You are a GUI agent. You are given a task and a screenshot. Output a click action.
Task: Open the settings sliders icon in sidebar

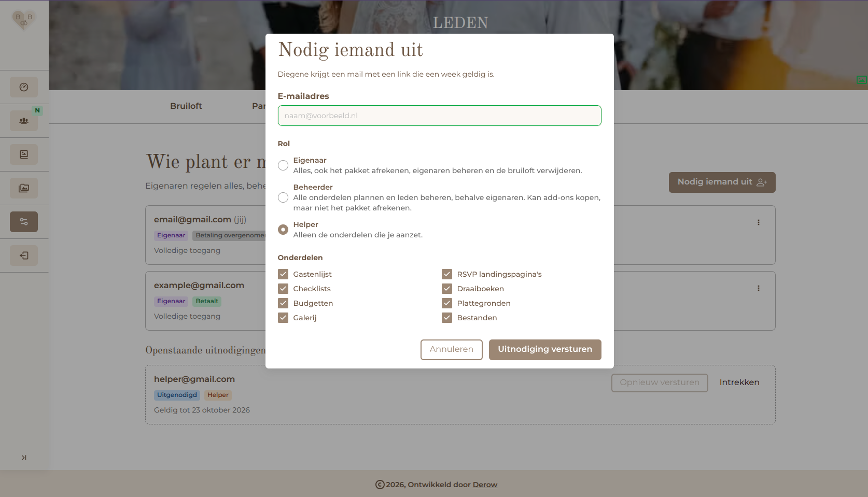point(24,222)
